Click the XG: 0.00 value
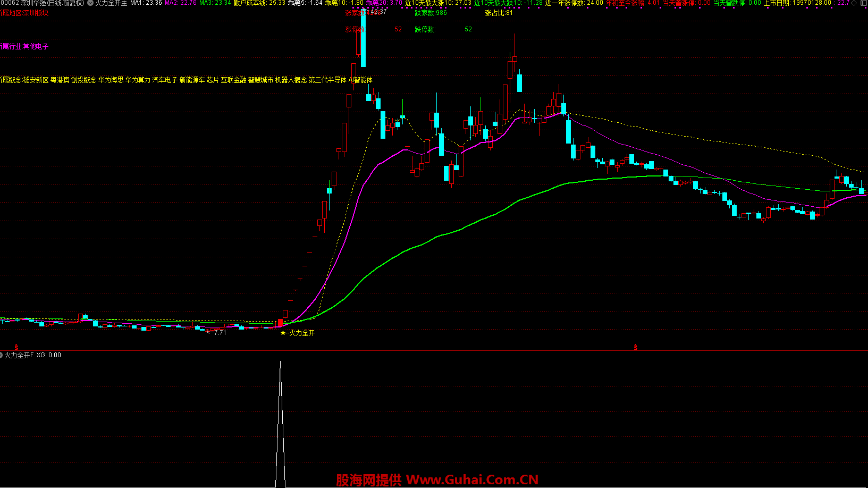868x488 pixels. pos(49,355)
